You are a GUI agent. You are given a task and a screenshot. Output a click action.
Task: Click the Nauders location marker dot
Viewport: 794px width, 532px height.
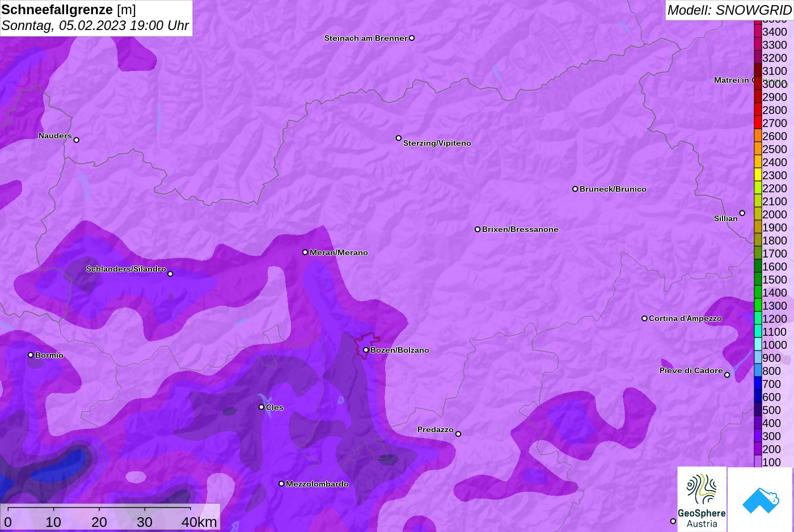[77, 140]
